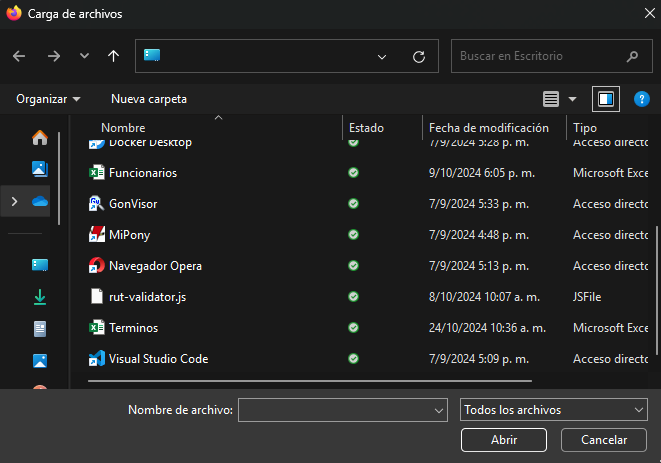This screenshot has width=661, height=463.
Task: Open the Organizar menu
Action: tap(48, 99)
